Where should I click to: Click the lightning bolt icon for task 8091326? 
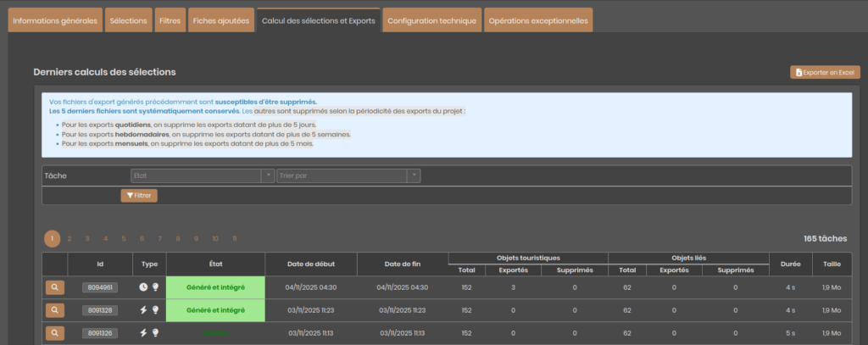[143, 333]
